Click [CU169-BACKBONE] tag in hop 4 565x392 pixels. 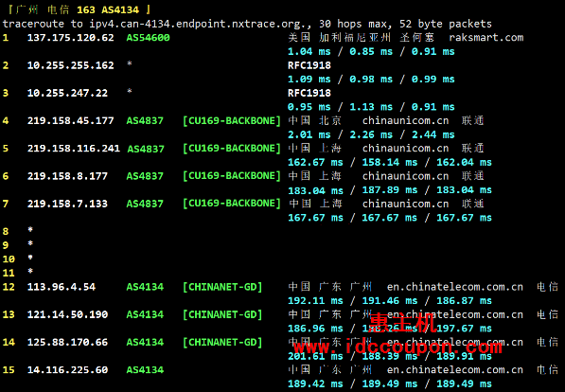click(x=232, y=121)
